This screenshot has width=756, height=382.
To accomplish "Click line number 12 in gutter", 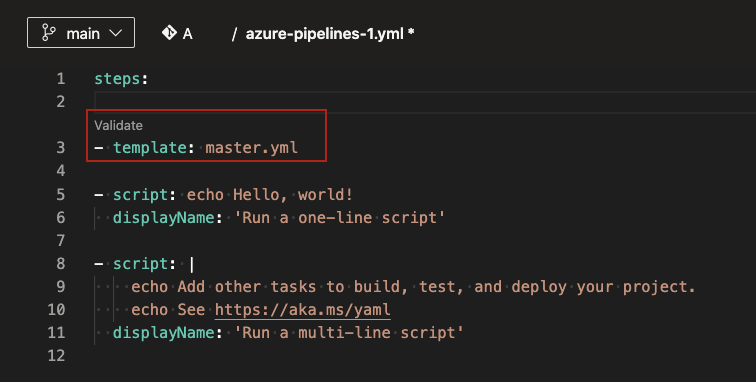I will 56,355.
